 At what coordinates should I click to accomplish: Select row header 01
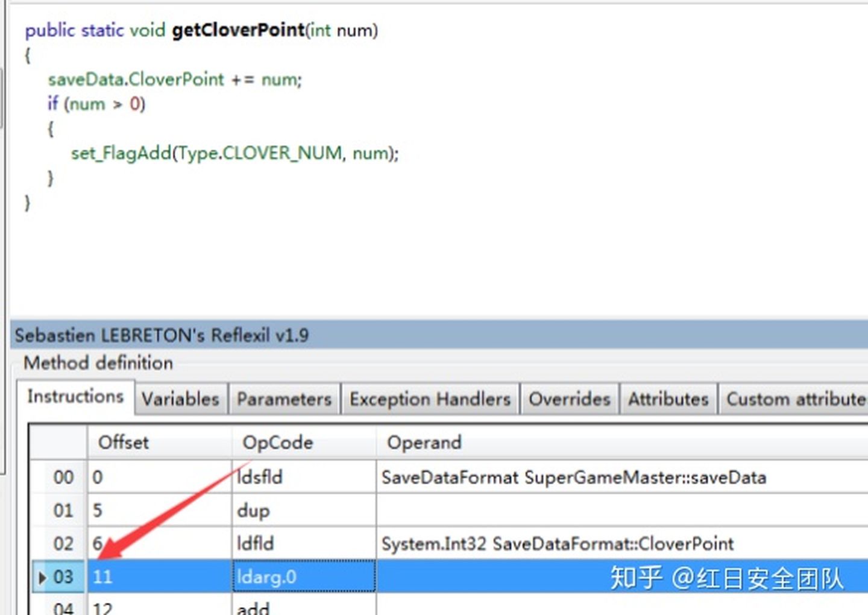point(59,510)
